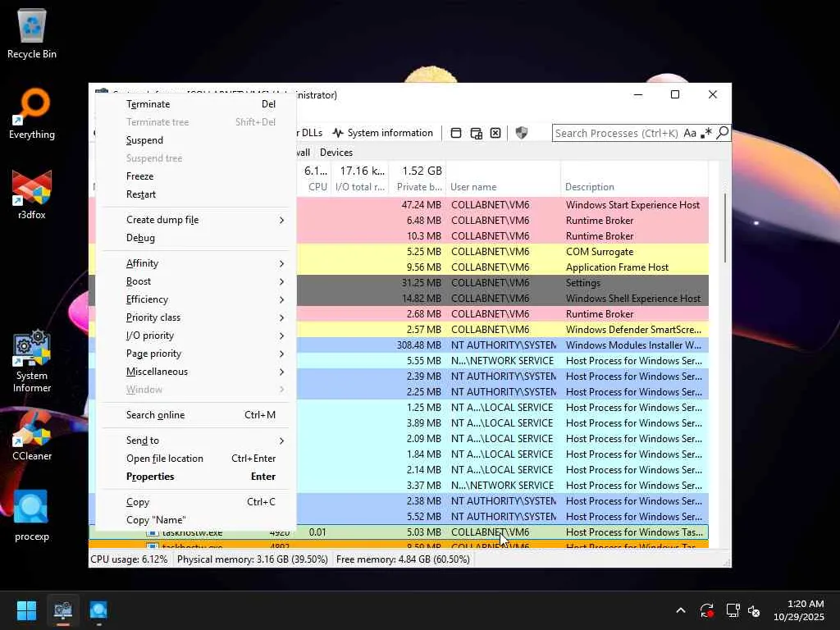Click Open file location menu entry
Viewport: 840px width, 630px height.
[x=196, y=459]
